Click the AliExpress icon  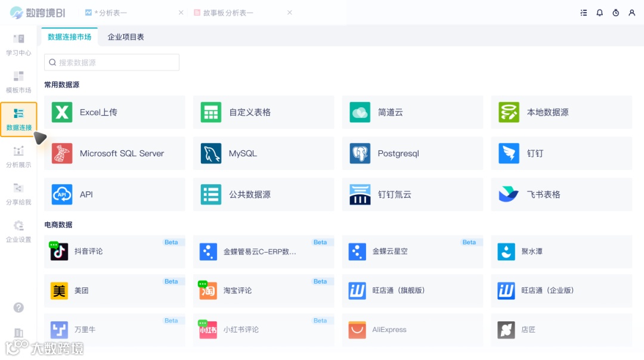357,330
